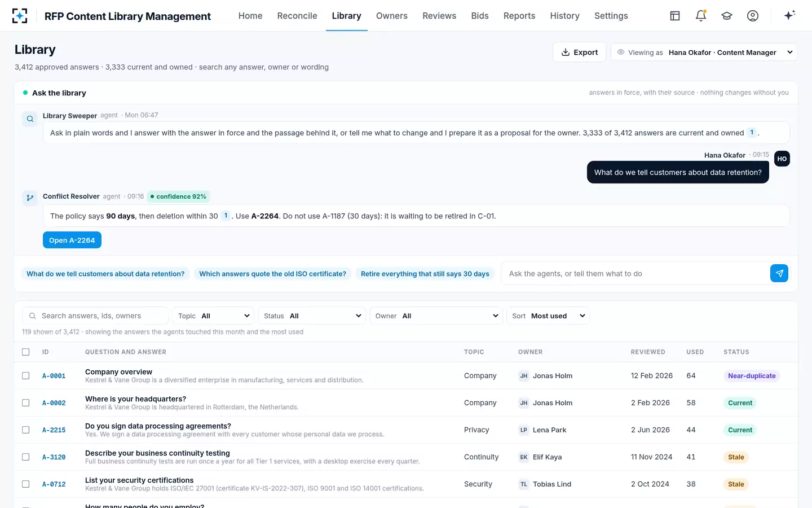
Task: Open notifications bell
Action: coord(701,16)
